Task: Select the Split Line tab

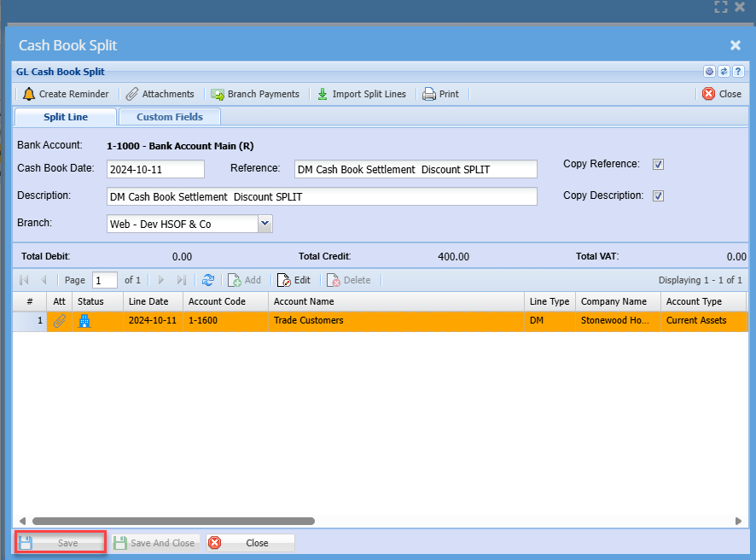Action: (x=66, y=117)
